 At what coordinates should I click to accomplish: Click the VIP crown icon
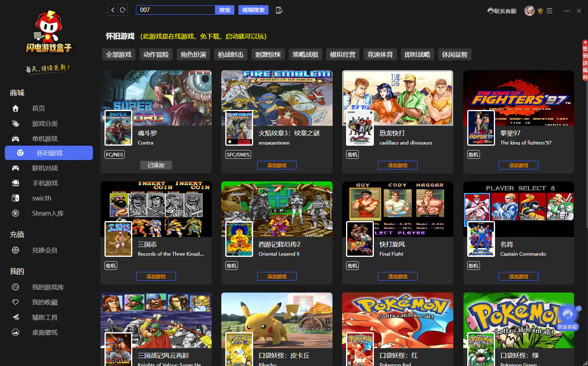[x=540, y=11]
